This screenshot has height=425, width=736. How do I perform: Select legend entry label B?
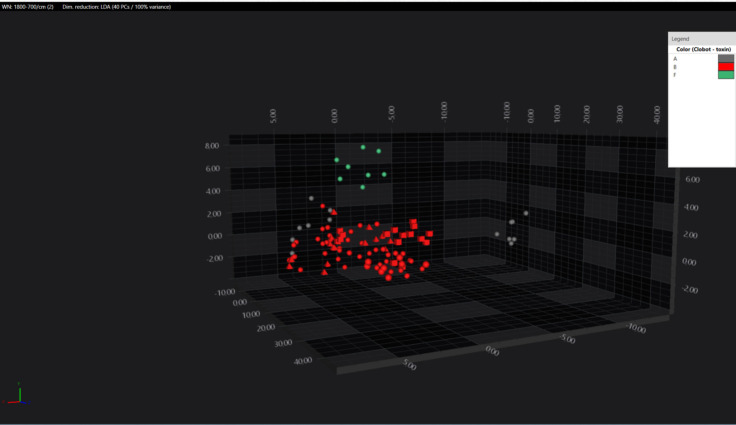pos(675,67)
